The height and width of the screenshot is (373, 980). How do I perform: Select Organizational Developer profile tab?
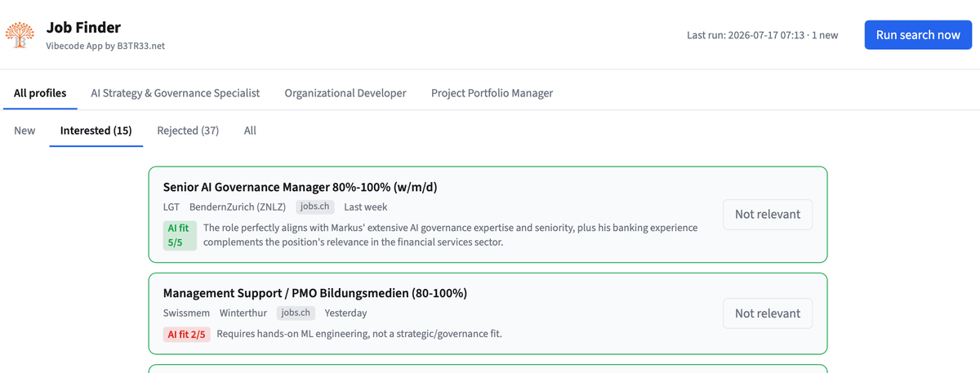[345, 93]
